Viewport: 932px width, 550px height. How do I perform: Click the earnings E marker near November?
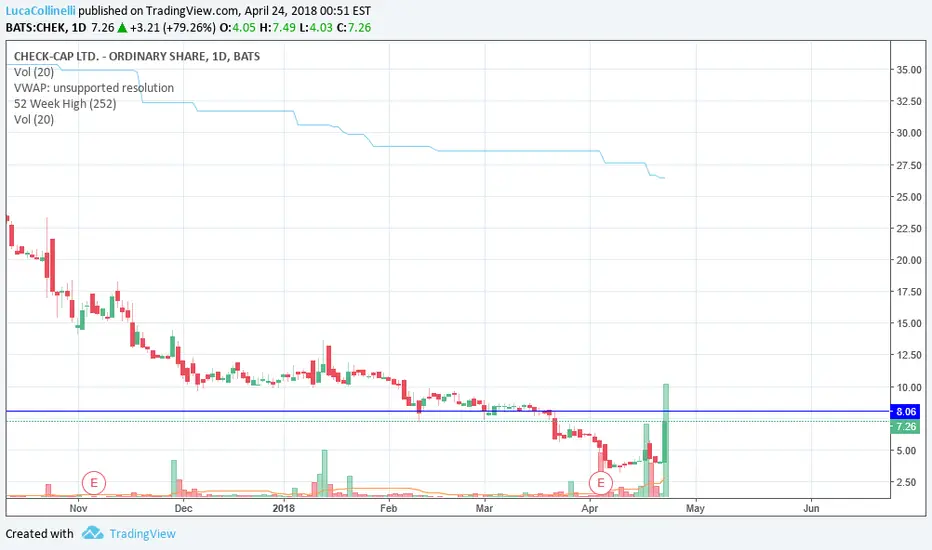[94, 483]
